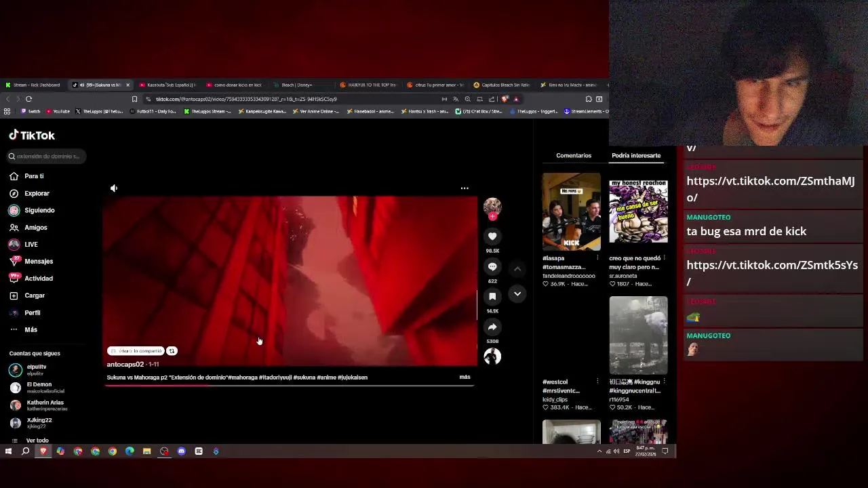This screenshot has height=488, width=868.
Task: Open options for the #lasapa video
Action: (x=597, y=258)
